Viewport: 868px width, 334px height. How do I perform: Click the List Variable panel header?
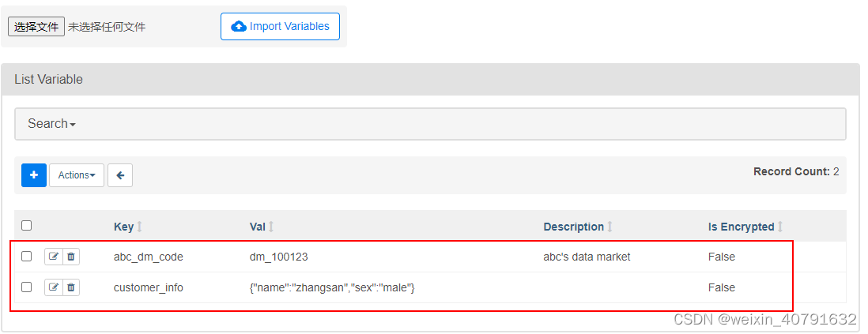click(430, 80)
